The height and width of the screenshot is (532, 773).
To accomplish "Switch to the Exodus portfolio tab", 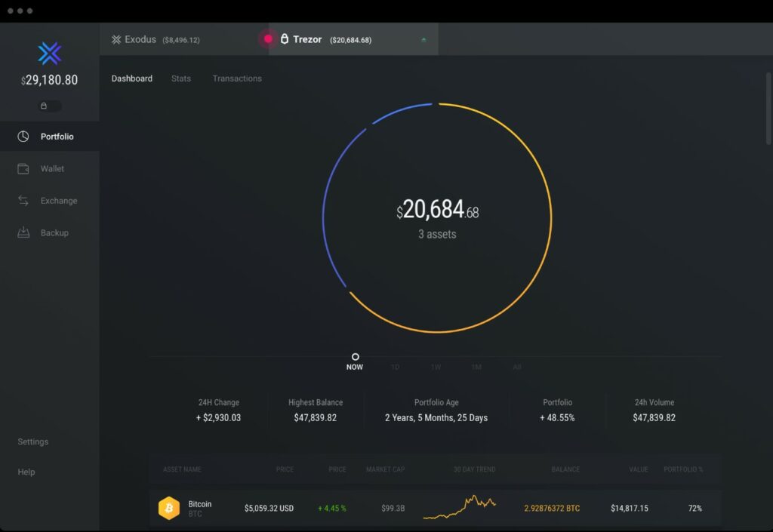I will coord(184,39).
